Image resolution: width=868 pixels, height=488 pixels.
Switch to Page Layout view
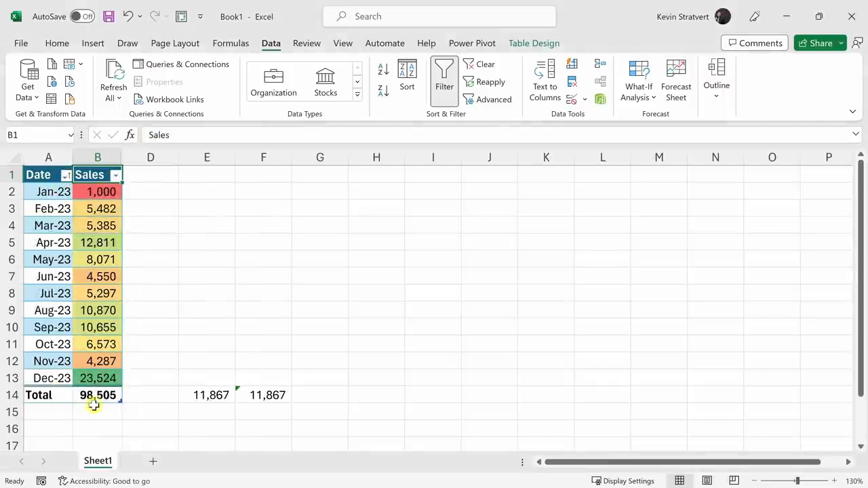tap(707, 481)
